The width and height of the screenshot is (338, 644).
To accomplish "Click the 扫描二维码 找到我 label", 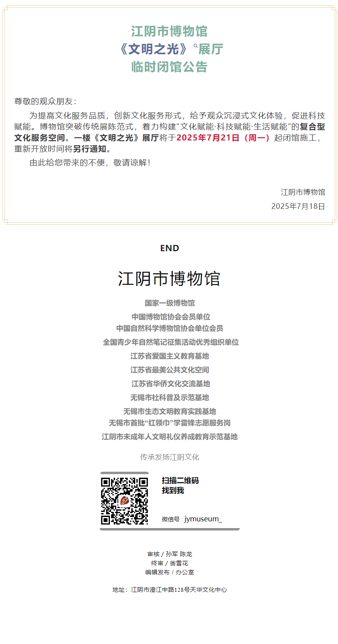I will (180, 485).
